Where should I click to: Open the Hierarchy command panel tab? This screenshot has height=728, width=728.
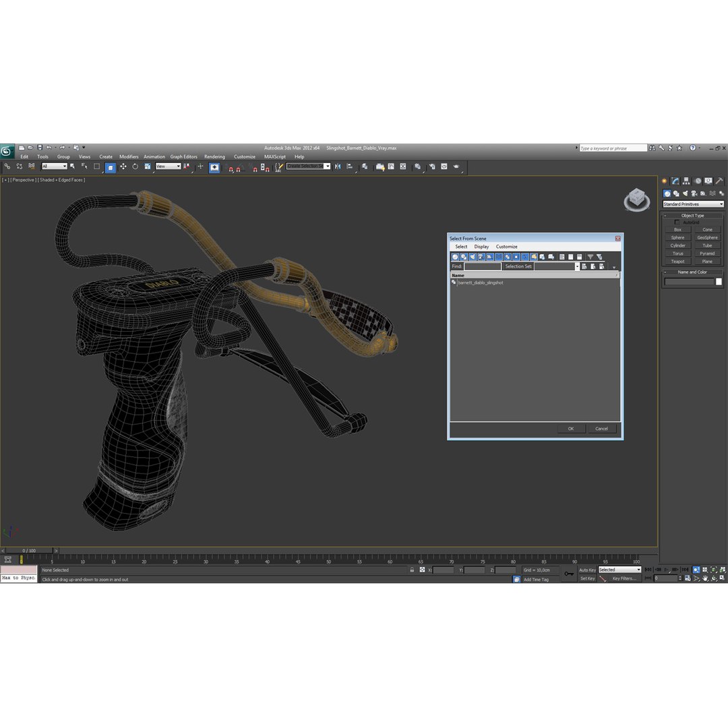(686, 181)
